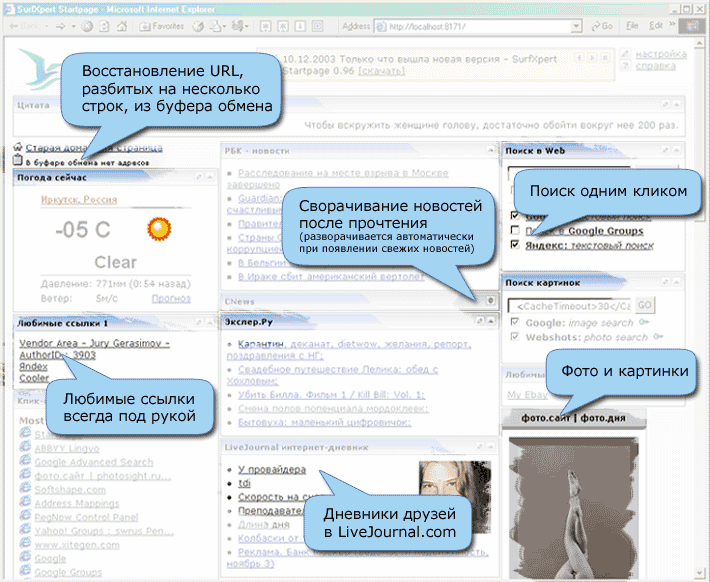The width and height of the screenshot is (710, 582).
Task: Open the Back history dropdown arrow
Action: click(47, 26)
